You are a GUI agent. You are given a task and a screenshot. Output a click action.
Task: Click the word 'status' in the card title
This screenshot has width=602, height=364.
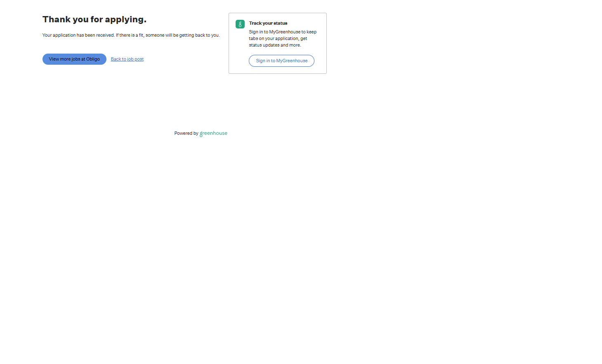click(x=281, y=23)
